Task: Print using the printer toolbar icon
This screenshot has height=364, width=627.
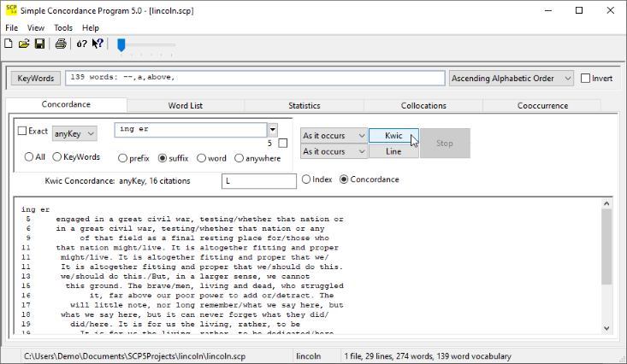Action: pyautogui.click(x=61, y=44)
